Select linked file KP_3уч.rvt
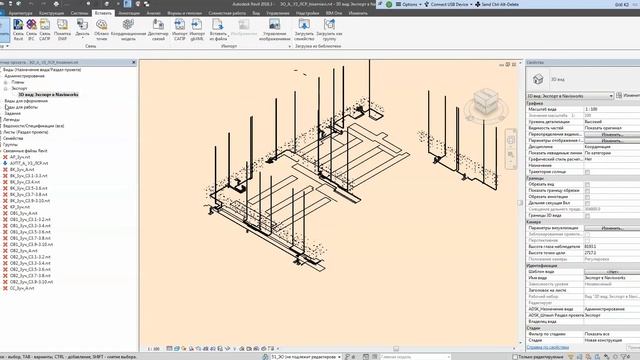 (20, 207)
